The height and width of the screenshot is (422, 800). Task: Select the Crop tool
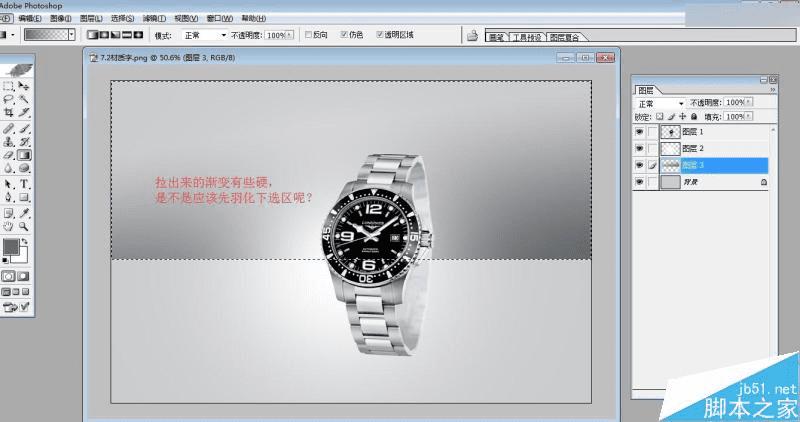8,112
